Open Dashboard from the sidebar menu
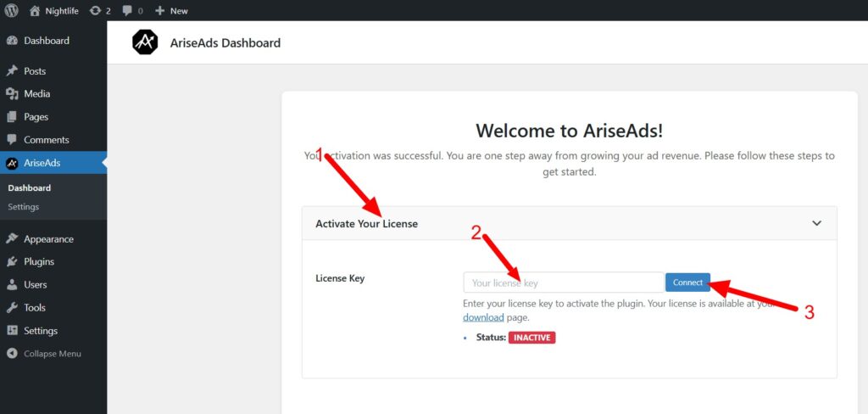The height and width of the screenshot is (414, 868). 46,41
